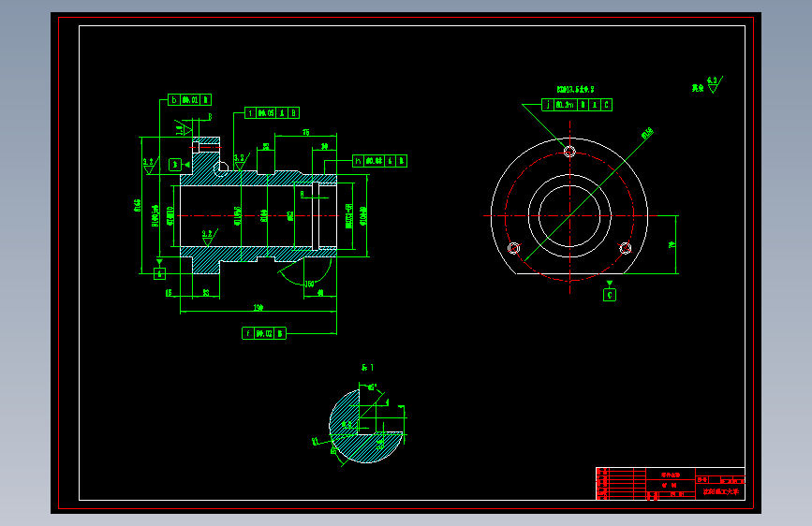Select the position tolerance frame starting with j

click(577, 105)
